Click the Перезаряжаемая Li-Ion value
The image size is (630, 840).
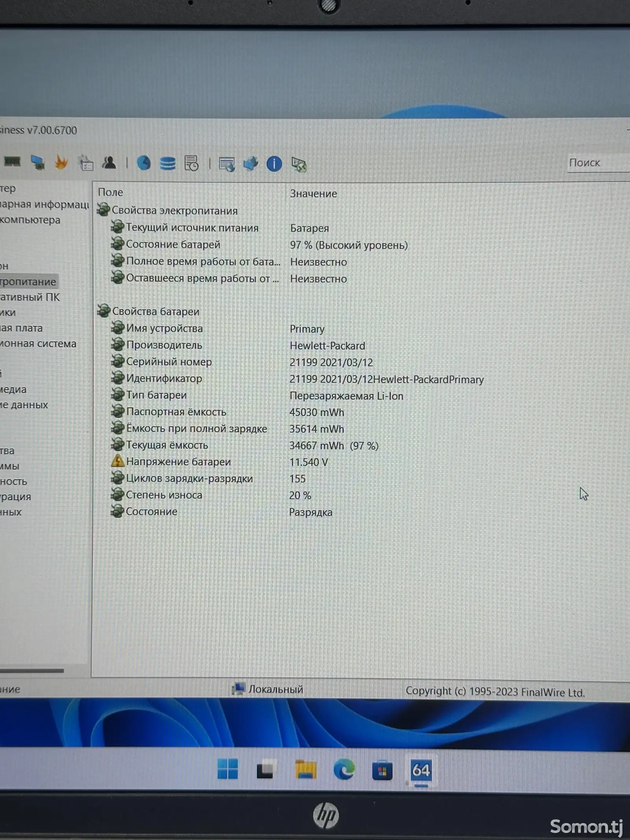tap(346, 396)
